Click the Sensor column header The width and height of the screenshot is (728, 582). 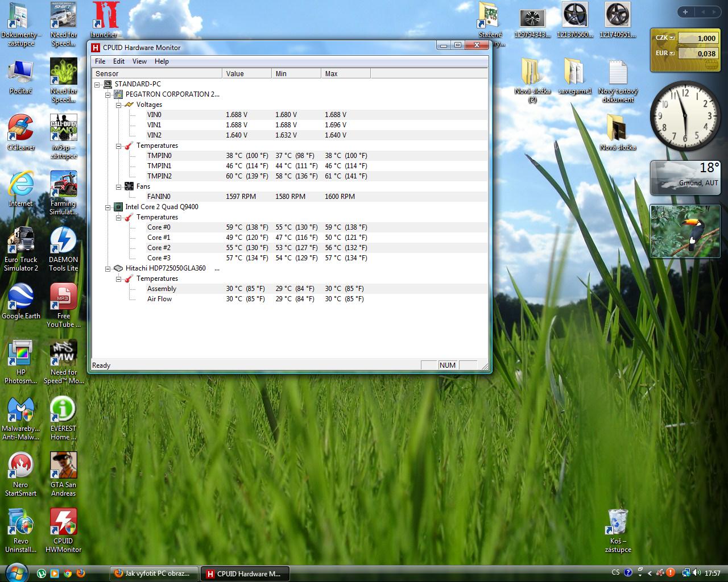coord(156,73)
